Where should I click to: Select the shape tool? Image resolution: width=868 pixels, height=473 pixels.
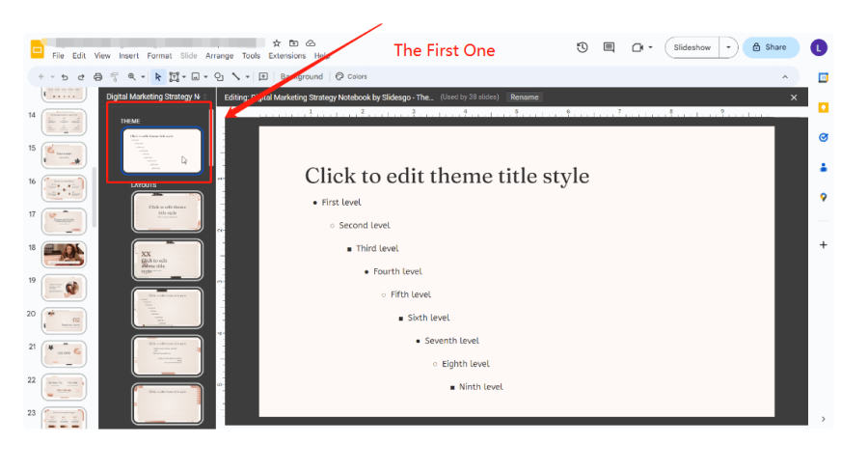click(219, 77)
